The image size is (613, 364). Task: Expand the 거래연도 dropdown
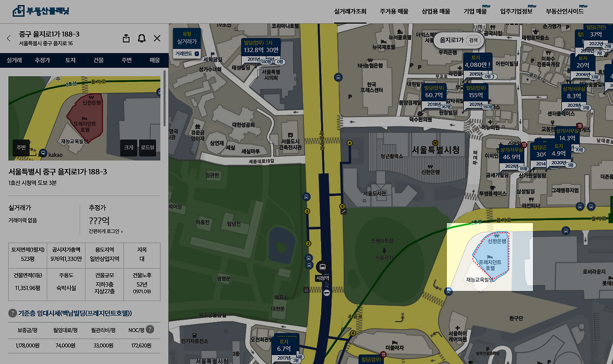point(187,54)
